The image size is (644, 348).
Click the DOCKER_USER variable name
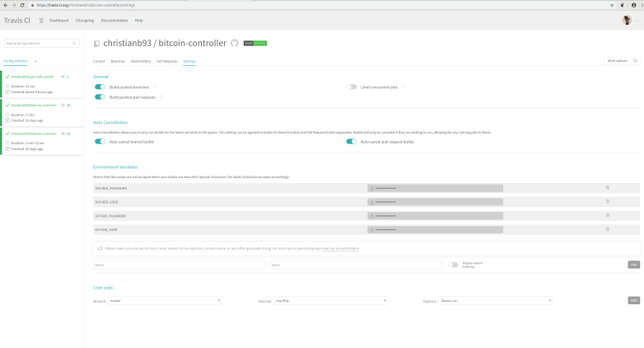[106, 202]
